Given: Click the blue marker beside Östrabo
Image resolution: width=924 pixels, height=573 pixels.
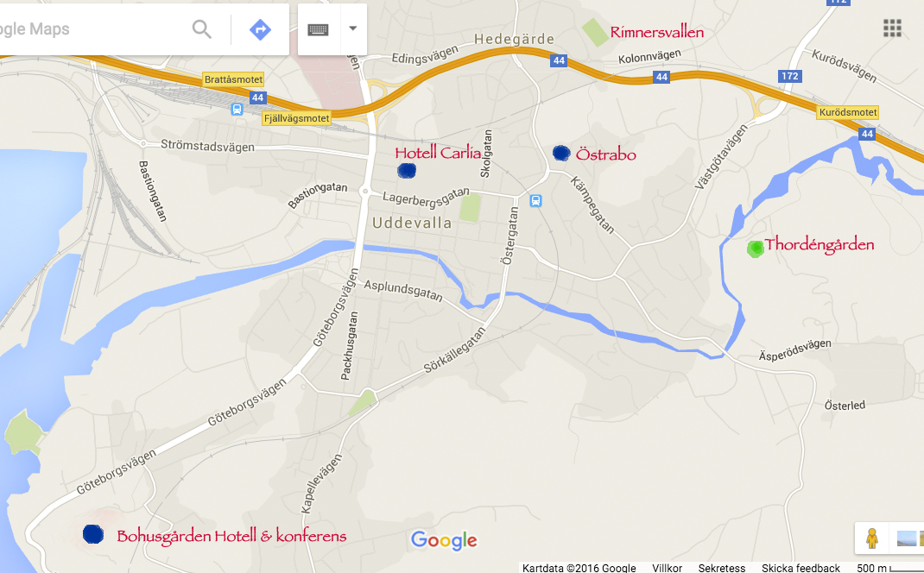Looking at the screenshot, I should [x=561, y=153].
